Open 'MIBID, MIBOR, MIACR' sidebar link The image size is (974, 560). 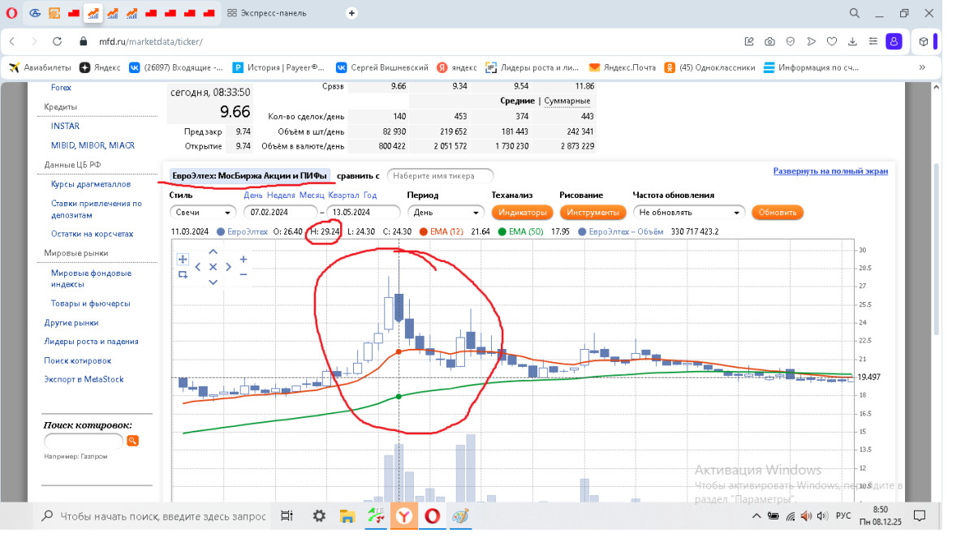[93, 145]
